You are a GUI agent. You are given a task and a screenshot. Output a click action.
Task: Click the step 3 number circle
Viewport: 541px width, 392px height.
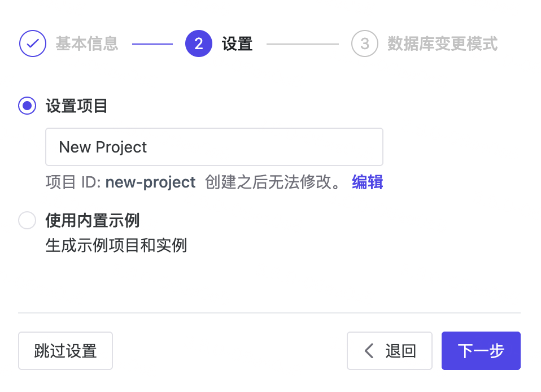364,43
